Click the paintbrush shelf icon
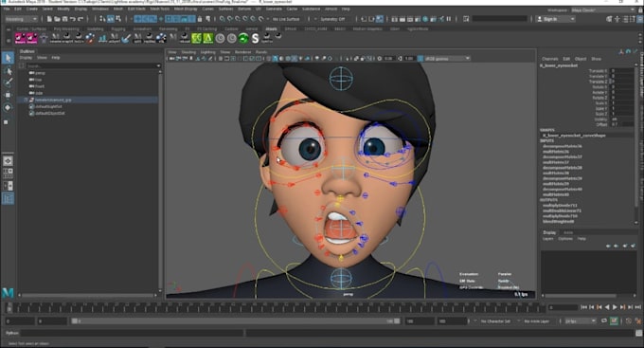This screenshot has height=348, width=644. (x=126, y=38)
